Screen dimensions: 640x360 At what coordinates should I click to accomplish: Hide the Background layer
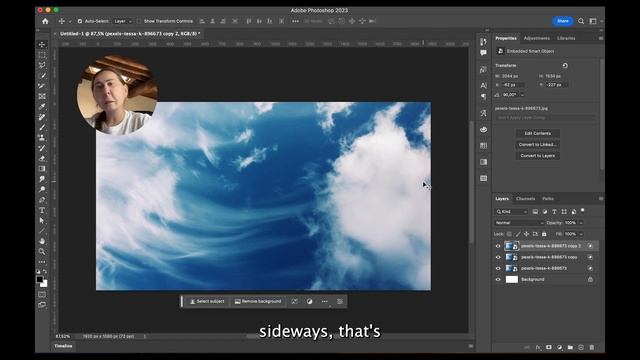pyautogui.click(x=498, y=280)
